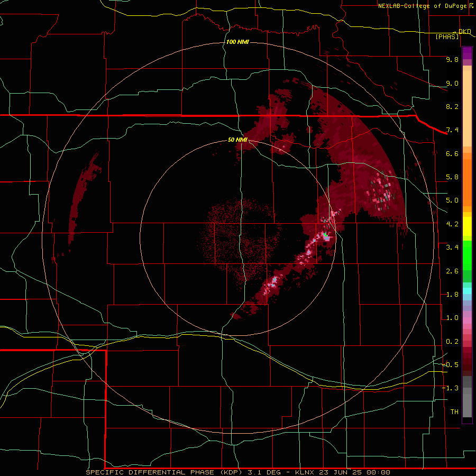Click the KLNX radar site identifier
Viewport: 476px width, 476px height.
[305, 472]
